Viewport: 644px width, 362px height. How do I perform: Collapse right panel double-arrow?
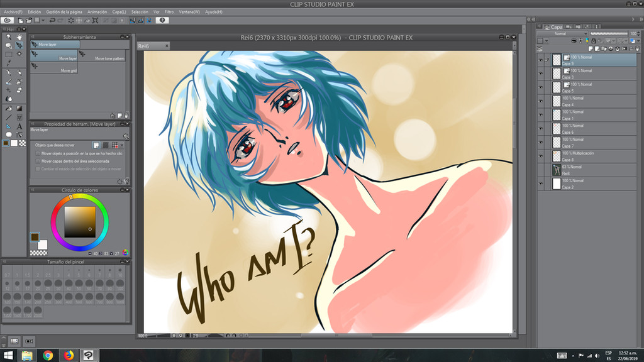[x=641, y=19]
